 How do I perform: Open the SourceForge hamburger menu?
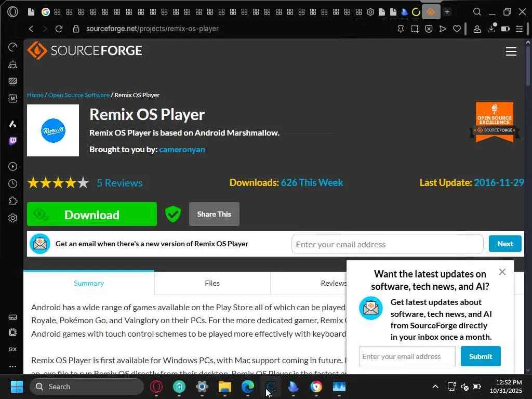[x=511, y=51]
